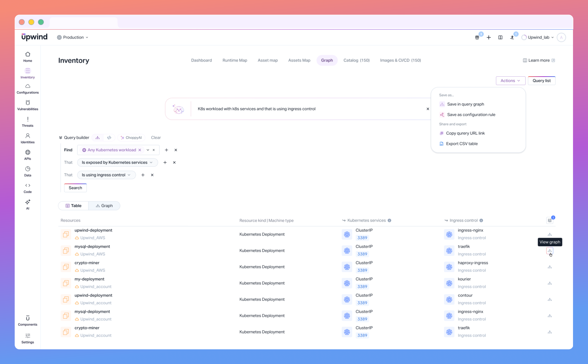View graph for crypto-miner haproxy-ingress row
588x364 pixels.
[550, 267]
